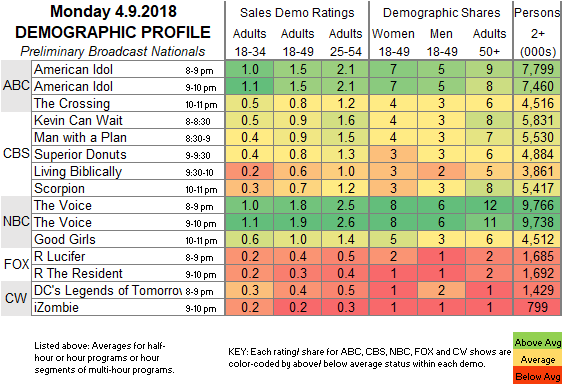
Task: Click the Above Avg green legend swatch
Action: point(537,341)
